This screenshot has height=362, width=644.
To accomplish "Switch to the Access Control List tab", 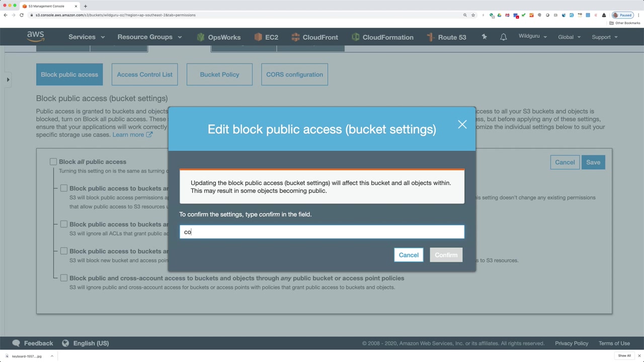I will point(144,74).
